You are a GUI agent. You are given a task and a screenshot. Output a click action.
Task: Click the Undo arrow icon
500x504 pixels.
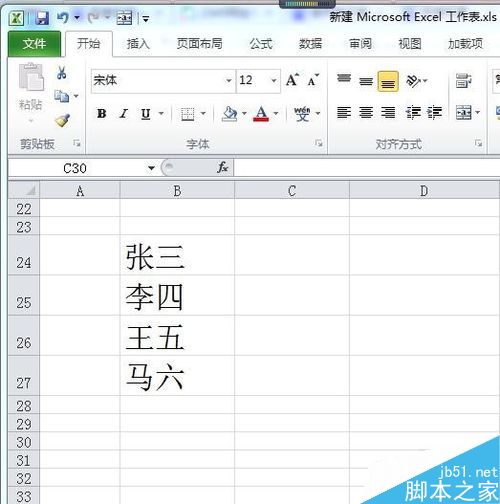[x=63, y=17]
